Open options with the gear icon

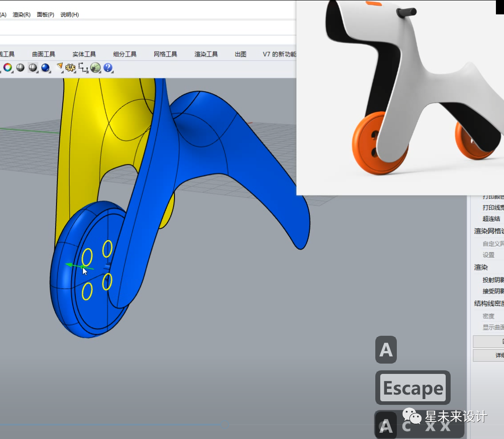(70, 68)
